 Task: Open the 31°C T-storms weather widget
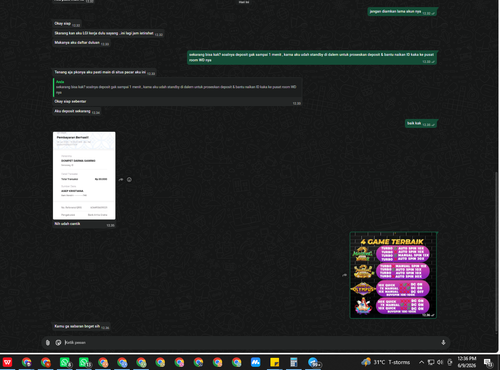tap(386, 362)
